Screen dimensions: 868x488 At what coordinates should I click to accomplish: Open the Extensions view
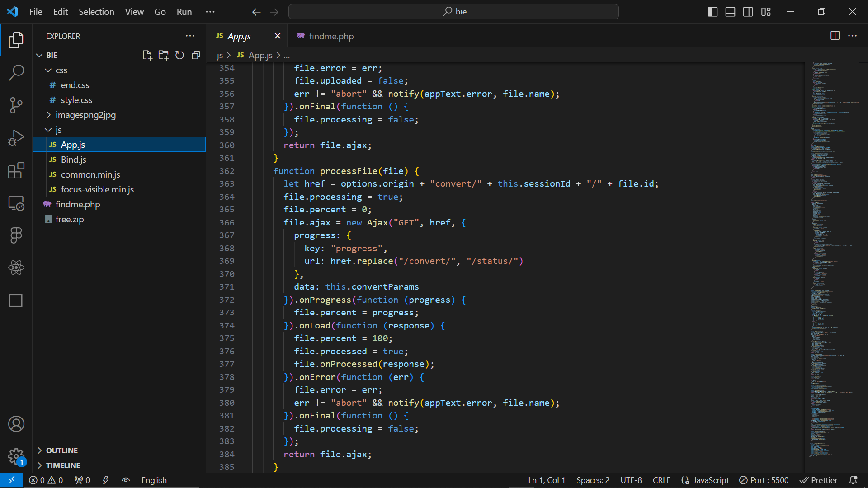(x=16, y=170)
